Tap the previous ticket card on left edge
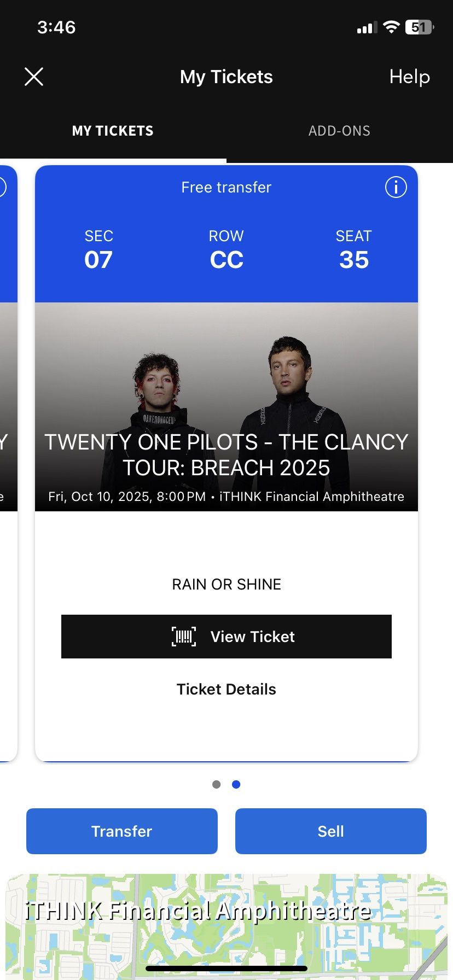 coord(8,465)
